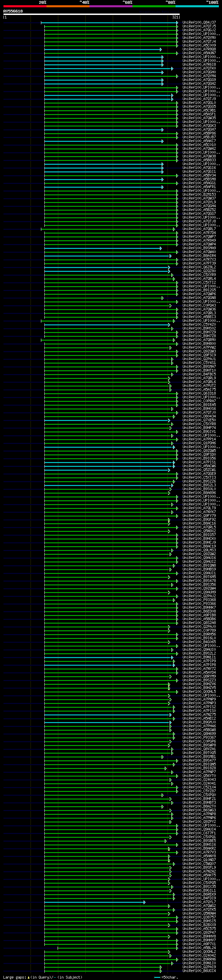Click subject label UniRef100_B8A896

coord(199,493)
